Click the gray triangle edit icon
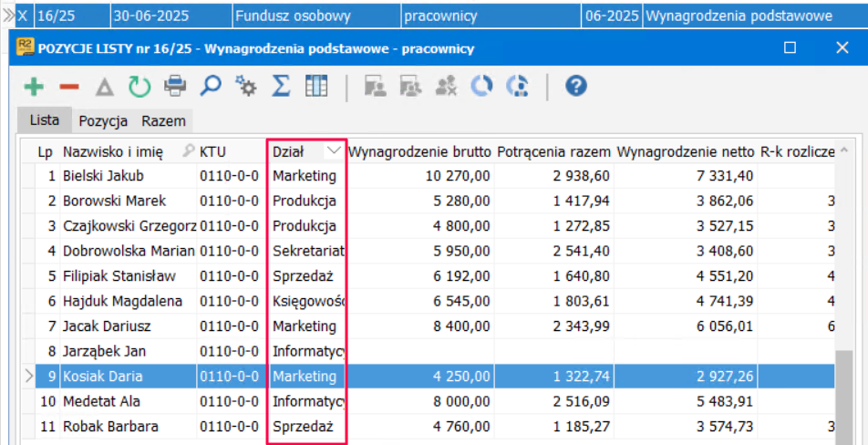The image size is (868, 445). tap(104, 87)
